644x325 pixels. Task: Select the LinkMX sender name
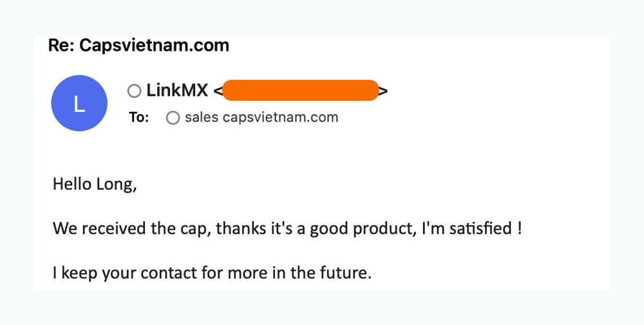pos(178,90)
